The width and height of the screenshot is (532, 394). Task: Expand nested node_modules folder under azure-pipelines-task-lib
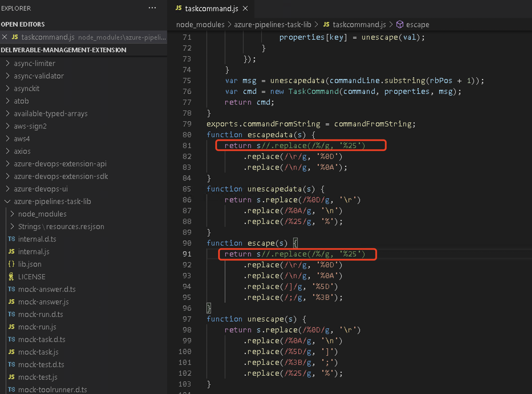coord(42,214)
